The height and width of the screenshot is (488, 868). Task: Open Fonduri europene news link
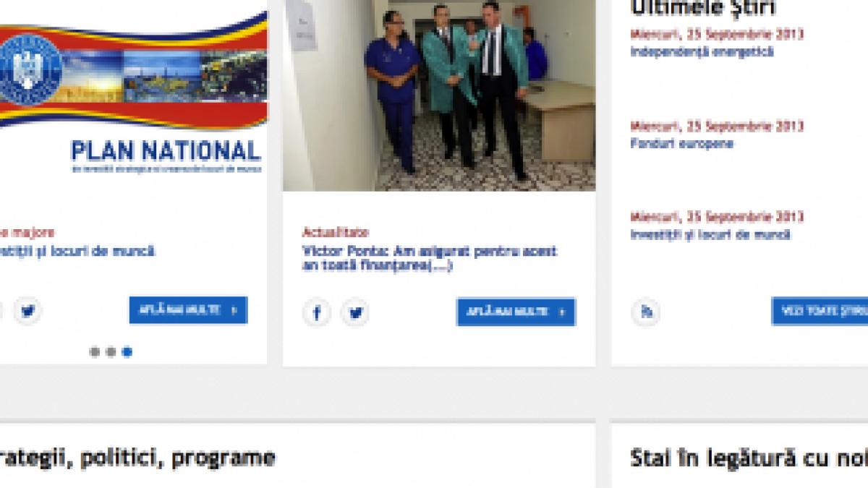click(672, 143)
